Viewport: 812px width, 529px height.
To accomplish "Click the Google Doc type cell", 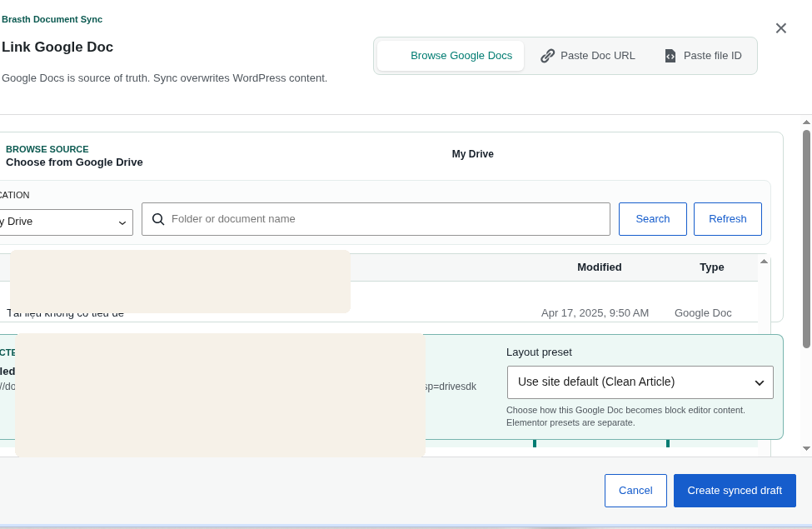I will (703, 313).
